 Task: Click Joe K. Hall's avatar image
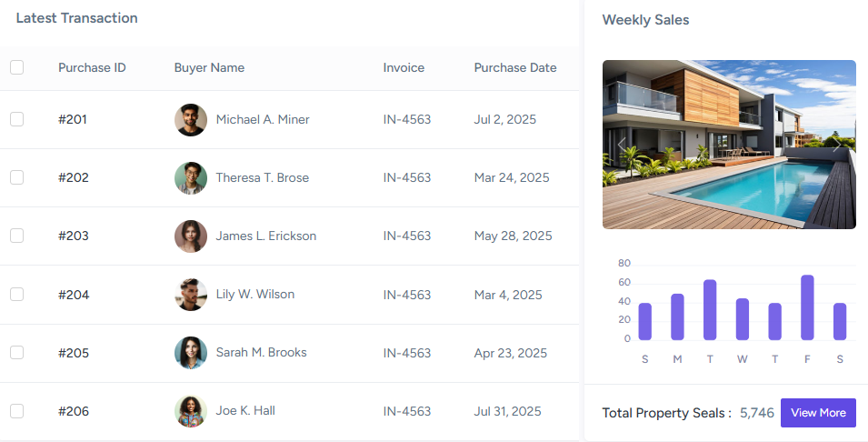191,411
